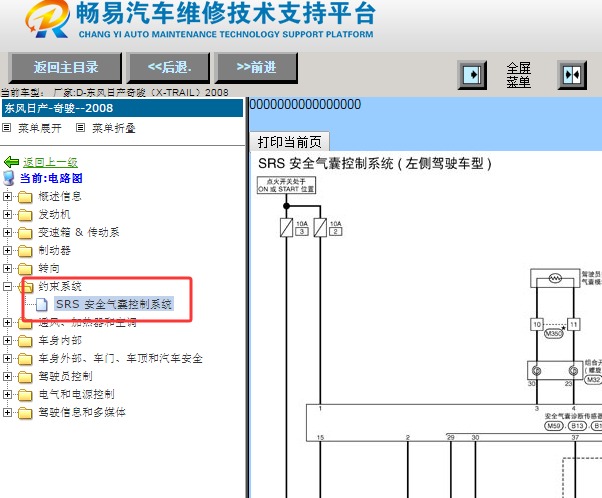The image size is (602, 498).
Task: Click the M350 connector label in diagram
Action: pos(554,334)
